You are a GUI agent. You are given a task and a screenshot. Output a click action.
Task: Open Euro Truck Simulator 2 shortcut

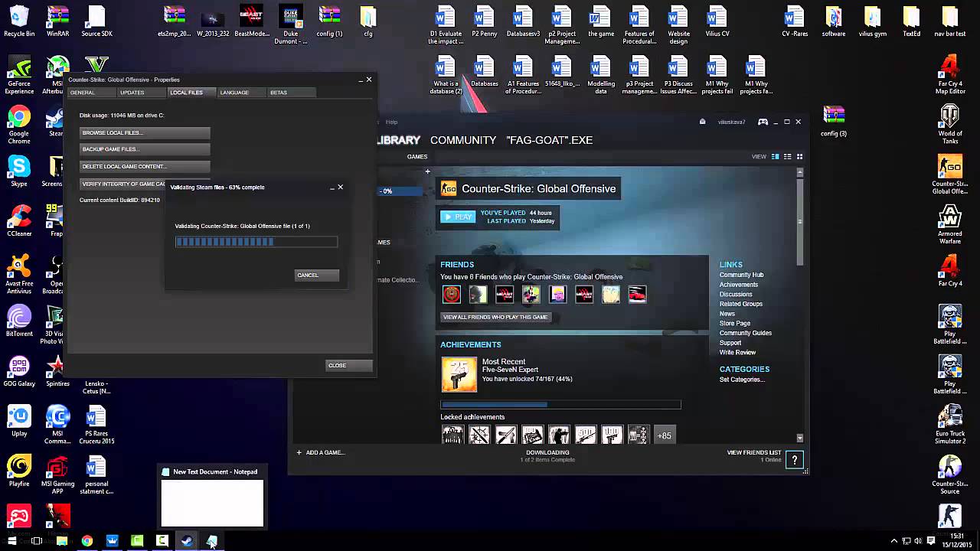950,425
